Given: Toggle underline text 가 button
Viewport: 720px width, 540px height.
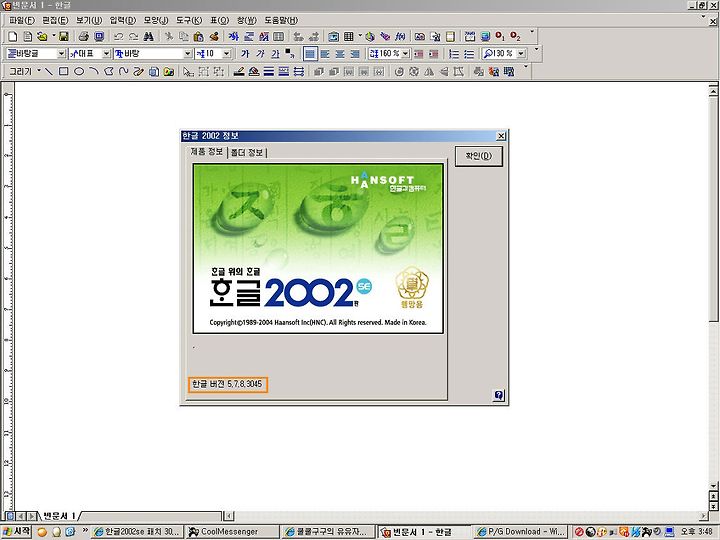Looking at the screenshot, I should [275, 54].
